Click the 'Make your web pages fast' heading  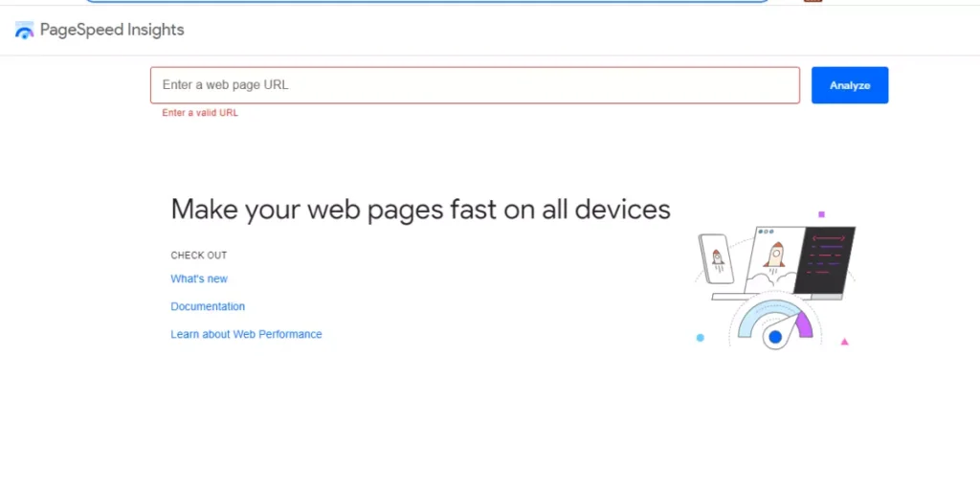421,210
